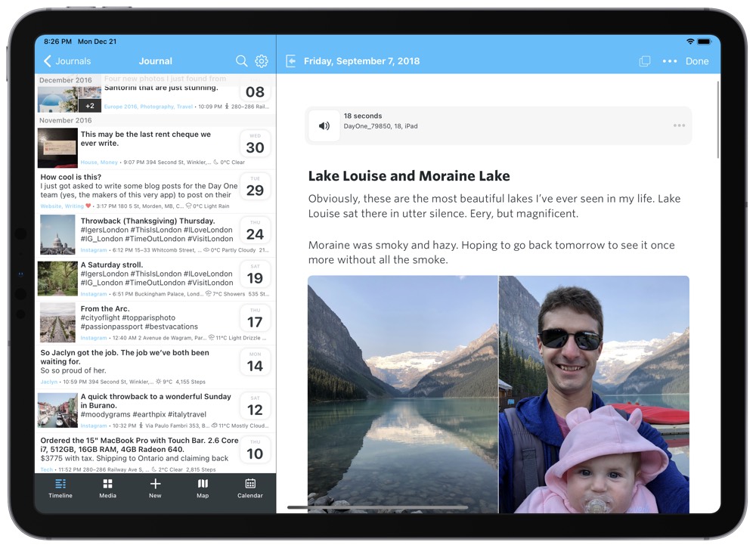The height and width of the screenshot is (548, 756).
Task: Open green park path thumbnail
Action: [x=57, y=279]
